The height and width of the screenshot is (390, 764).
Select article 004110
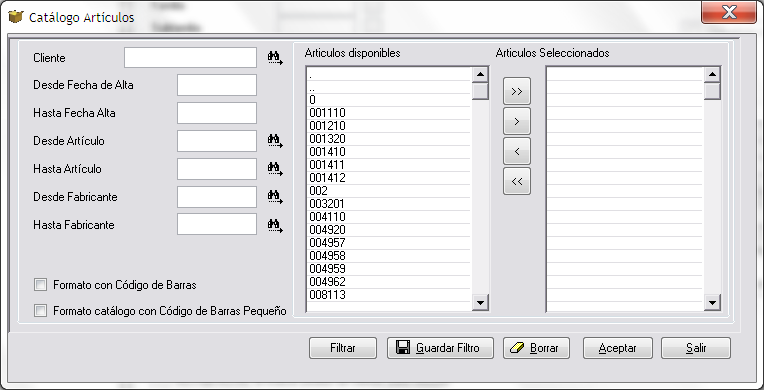point(389,217)
